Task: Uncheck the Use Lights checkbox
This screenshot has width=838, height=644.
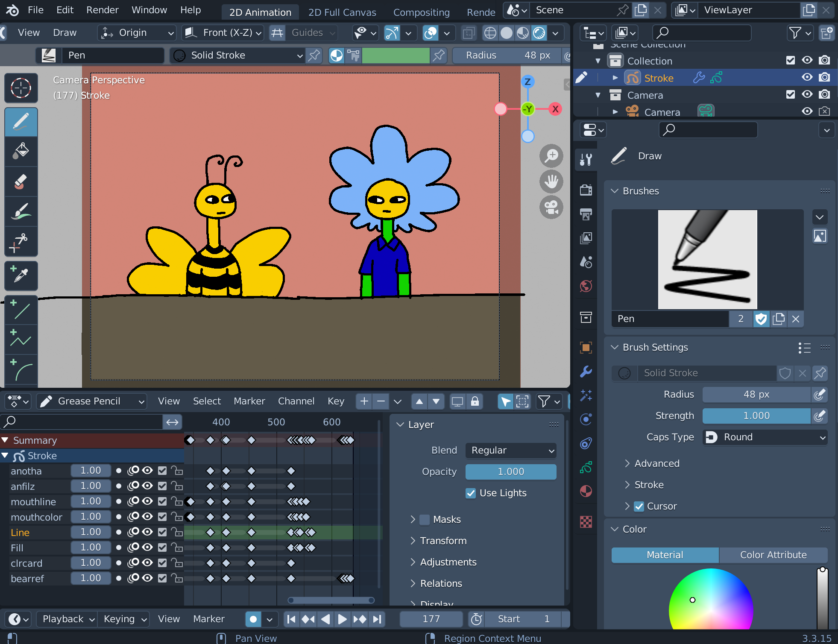Action: tap(471, 493)
